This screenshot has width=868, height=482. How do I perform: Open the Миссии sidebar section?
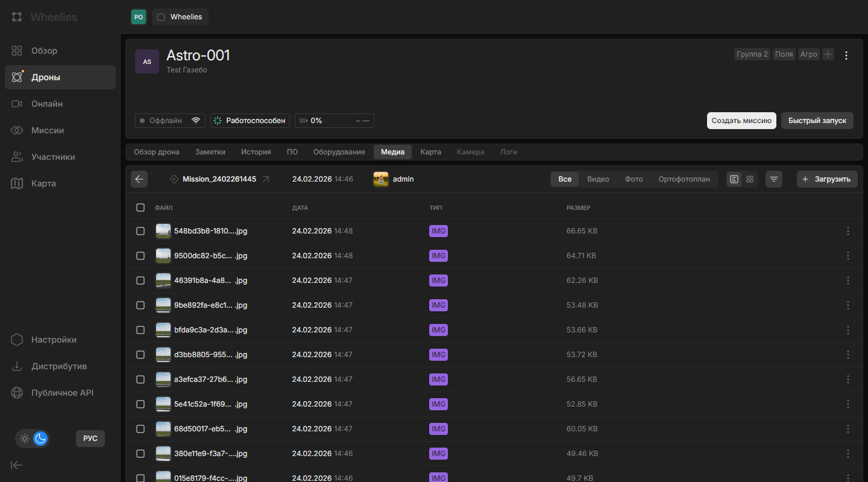pyautogui.click(x=48, y=130)
